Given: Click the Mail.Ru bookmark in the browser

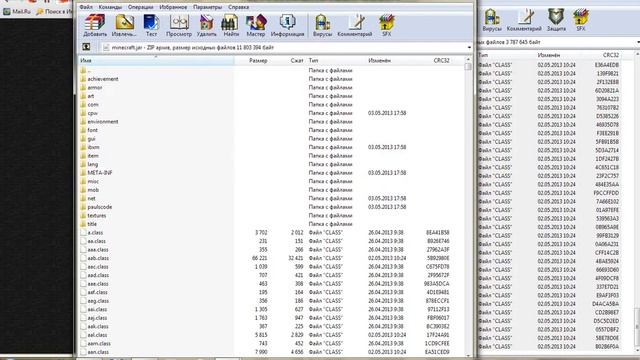Looking at the screenshot, I should [x=17, y=11].
